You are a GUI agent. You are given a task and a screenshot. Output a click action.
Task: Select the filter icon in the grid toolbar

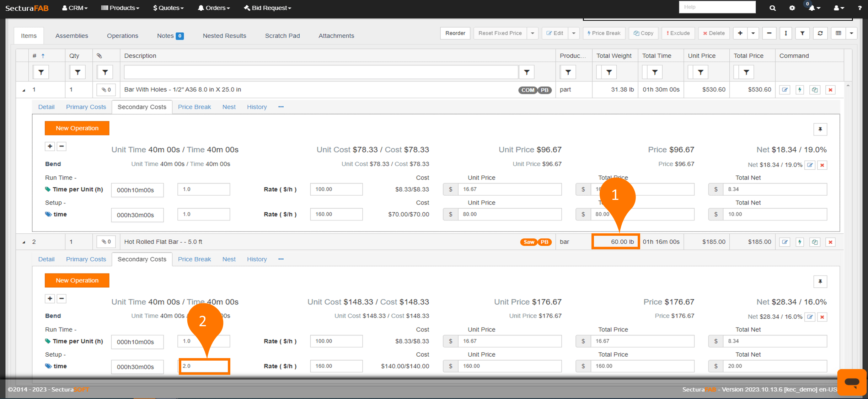(x=802, y=33)
